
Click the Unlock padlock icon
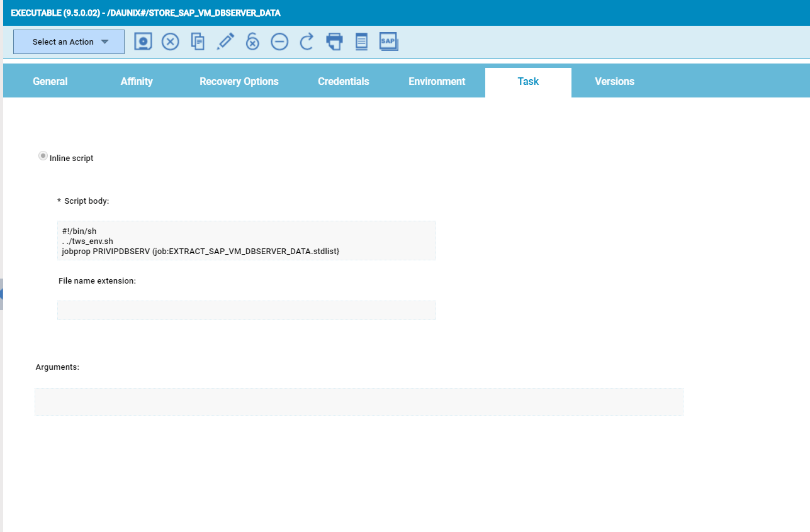pyautogui.click(x=252, y=42)
